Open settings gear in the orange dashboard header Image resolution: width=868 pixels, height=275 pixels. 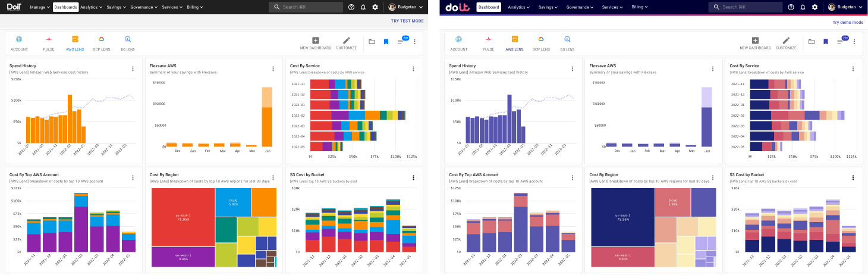point(375,7)
